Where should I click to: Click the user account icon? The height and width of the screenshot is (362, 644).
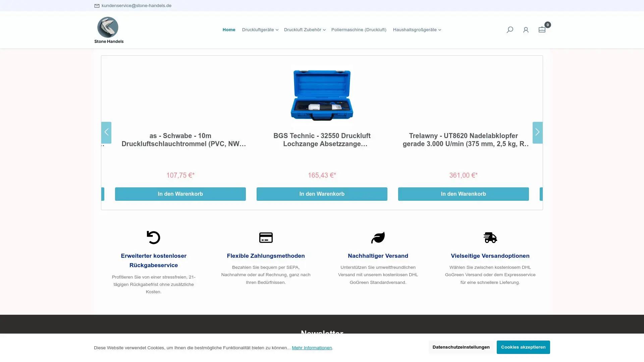coord(526,30)
